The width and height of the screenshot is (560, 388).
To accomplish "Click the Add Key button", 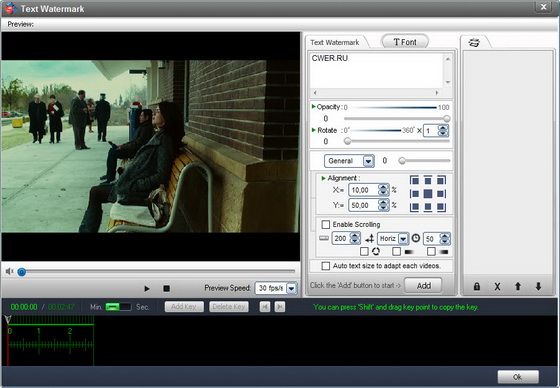I will point(184,307).
